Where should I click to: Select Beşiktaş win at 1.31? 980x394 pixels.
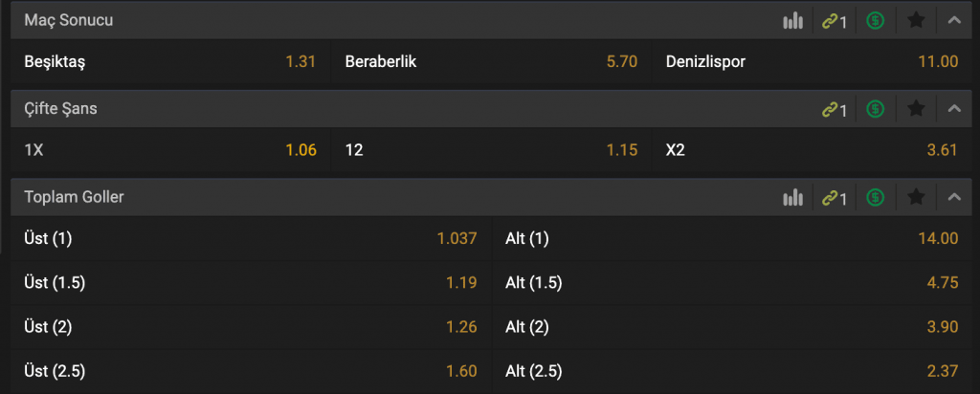click(x=170, y=62)
